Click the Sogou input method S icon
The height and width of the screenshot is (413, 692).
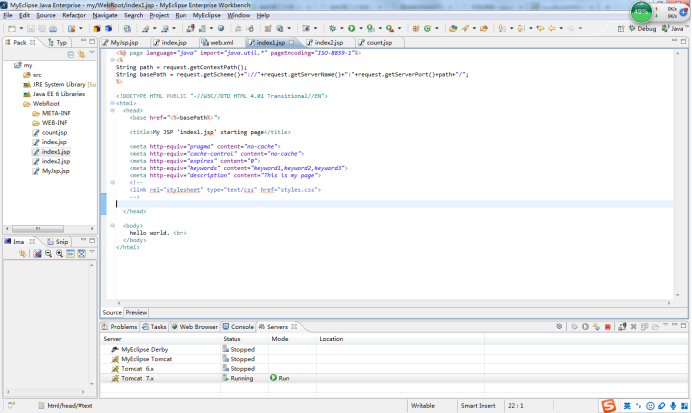(609, 405)
